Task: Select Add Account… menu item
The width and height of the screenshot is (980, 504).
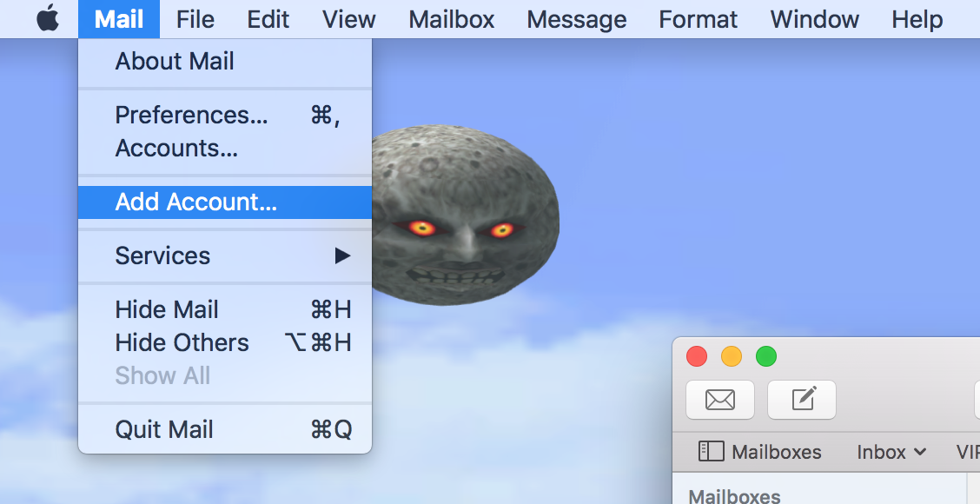Action: 225,202
